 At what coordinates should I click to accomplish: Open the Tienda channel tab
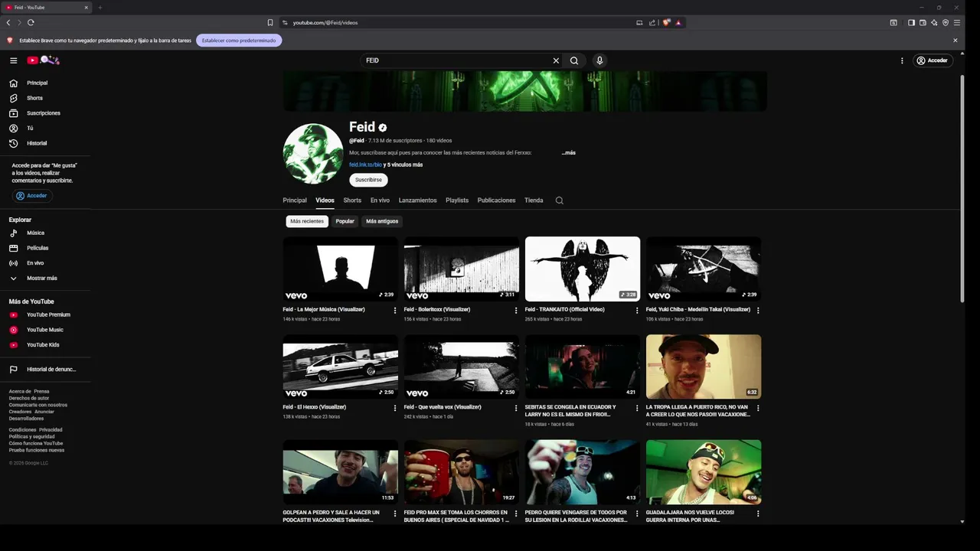coord(534,201)
